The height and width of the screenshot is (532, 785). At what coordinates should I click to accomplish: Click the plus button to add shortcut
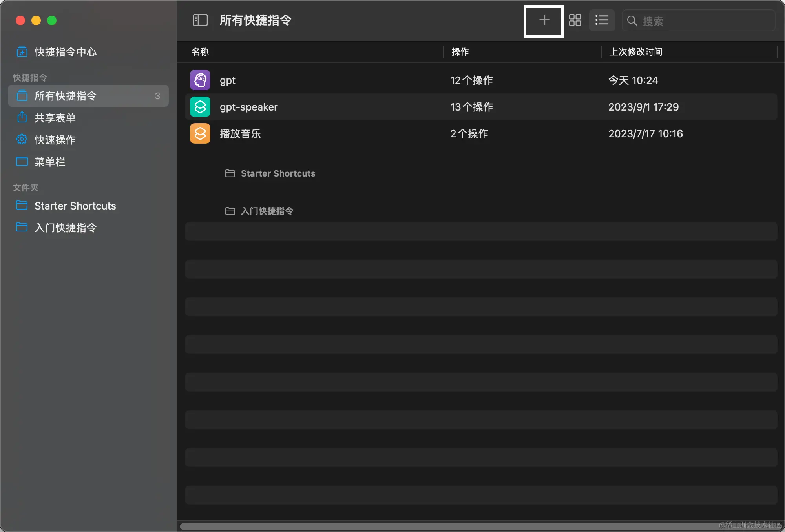[x=544, y=20]
